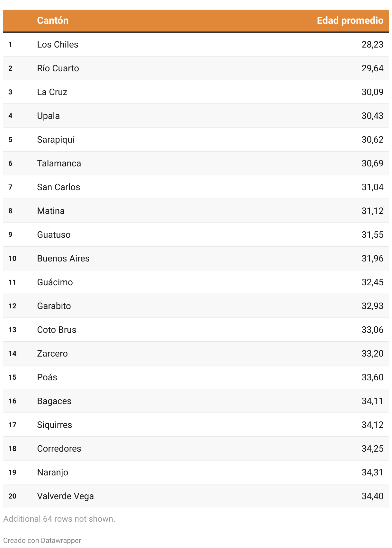Select the Zarcero row name
This screenshot has width=392, height=548.
pyautogui.click(x=52, y=354)
